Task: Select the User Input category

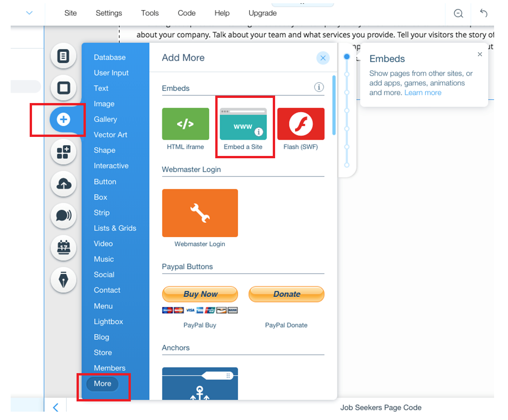Action: point(111,73)
